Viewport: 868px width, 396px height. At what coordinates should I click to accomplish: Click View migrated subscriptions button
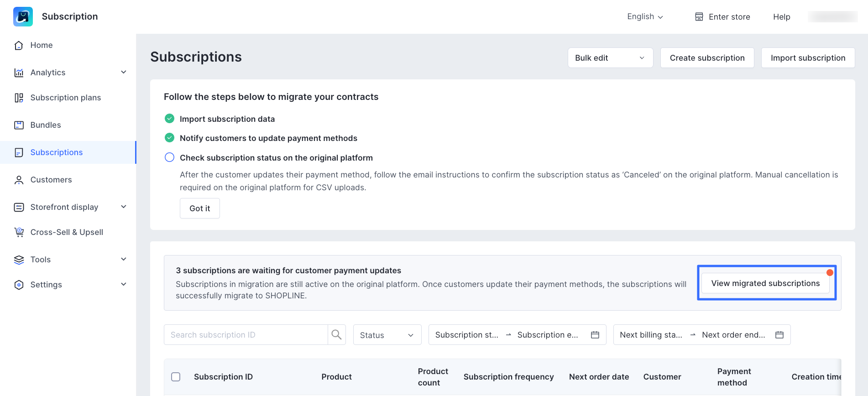[x=765, y=283]
